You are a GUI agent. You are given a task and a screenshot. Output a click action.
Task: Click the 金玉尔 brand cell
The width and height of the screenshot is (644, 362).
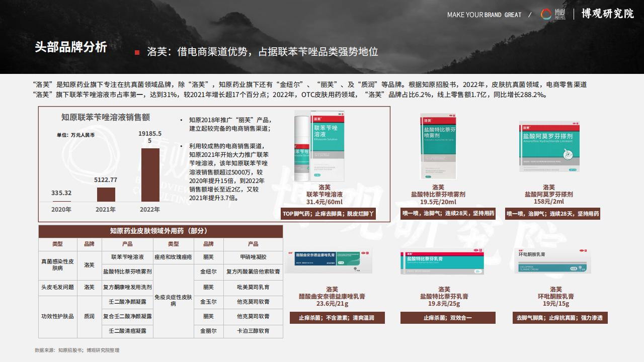pyautogui.click(x=208, y=302)
